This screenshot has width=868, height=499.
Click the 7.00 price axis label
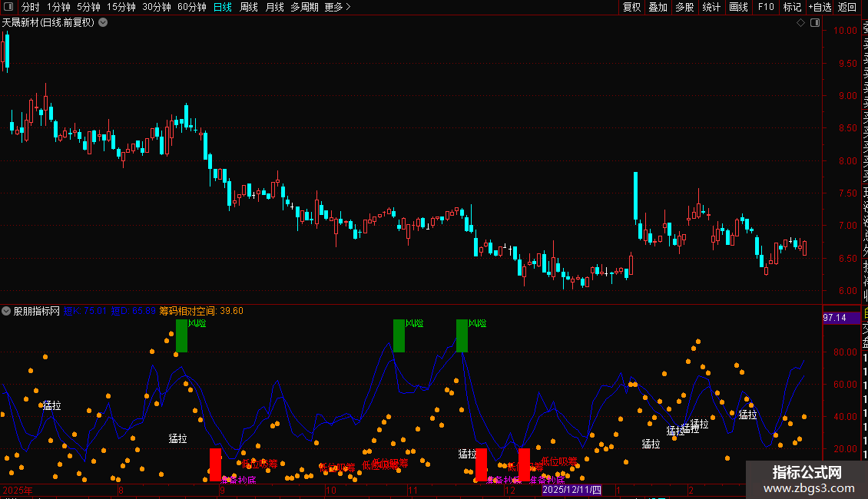tap(847, 226)
